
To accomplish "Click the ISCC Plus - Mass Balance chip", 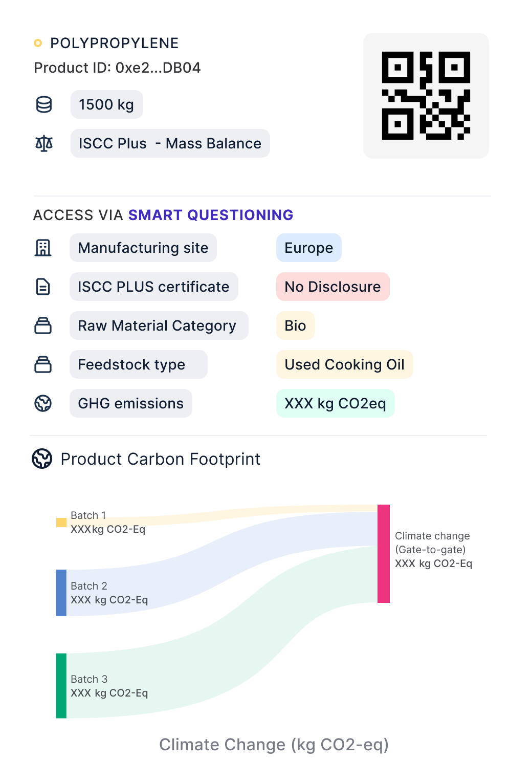I will pyautogui.click(x=170, y=143).
